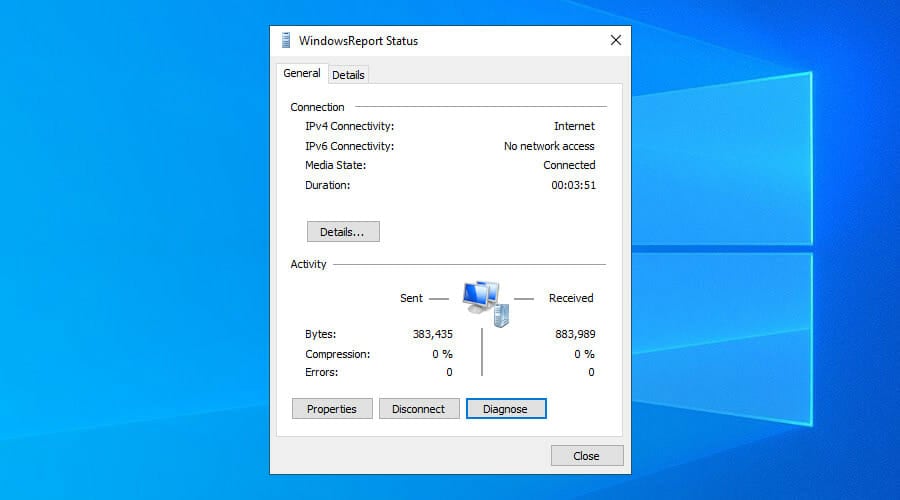Click the Errors label
This screenshot has height=500, width=900.
tap(321, 373)
